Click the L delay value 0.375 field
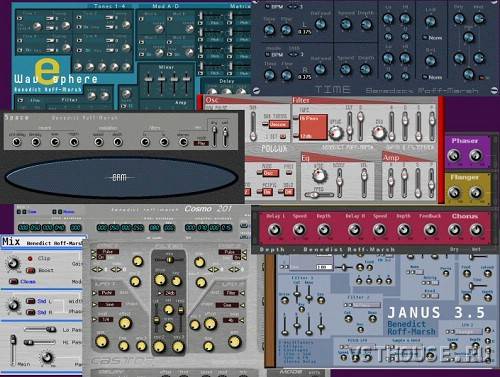This screenshot has width=500, height=377. coord(305,32)
